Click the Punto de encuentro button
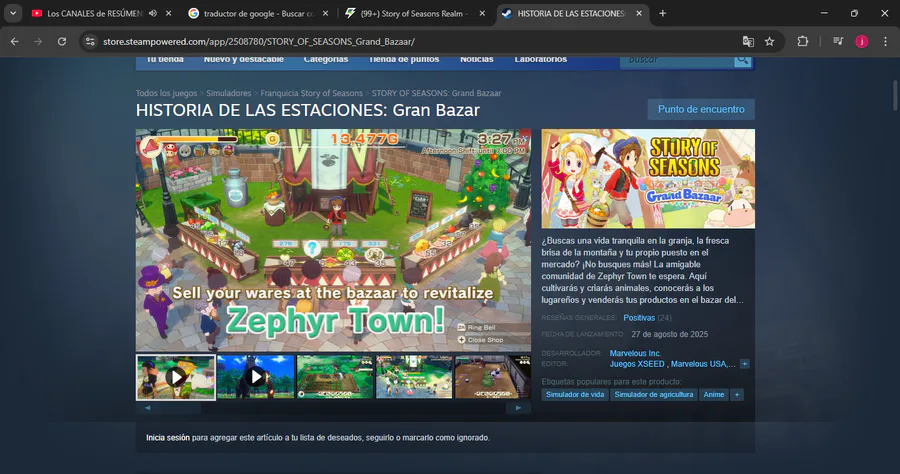 pyautogui.click(x=701, y=109)
